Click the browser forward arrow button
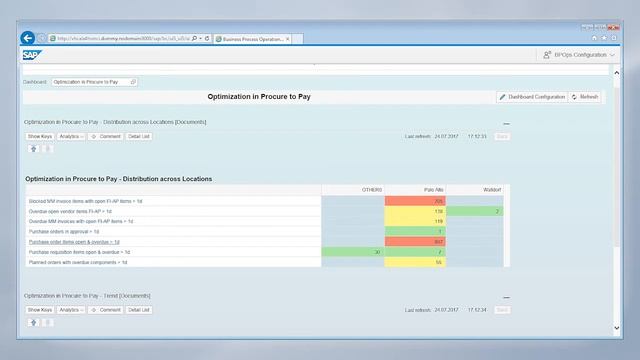 (x=41, y=38)
